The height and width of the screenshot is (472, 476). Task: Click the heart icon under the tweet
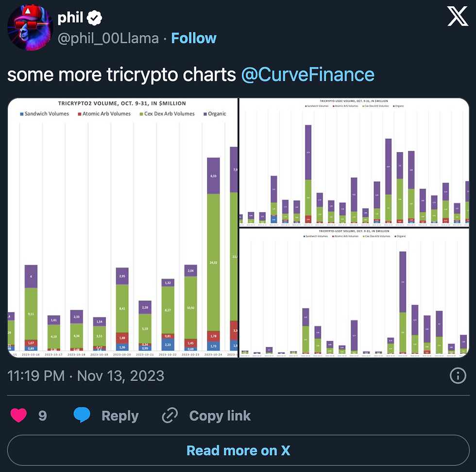point(18,415)
